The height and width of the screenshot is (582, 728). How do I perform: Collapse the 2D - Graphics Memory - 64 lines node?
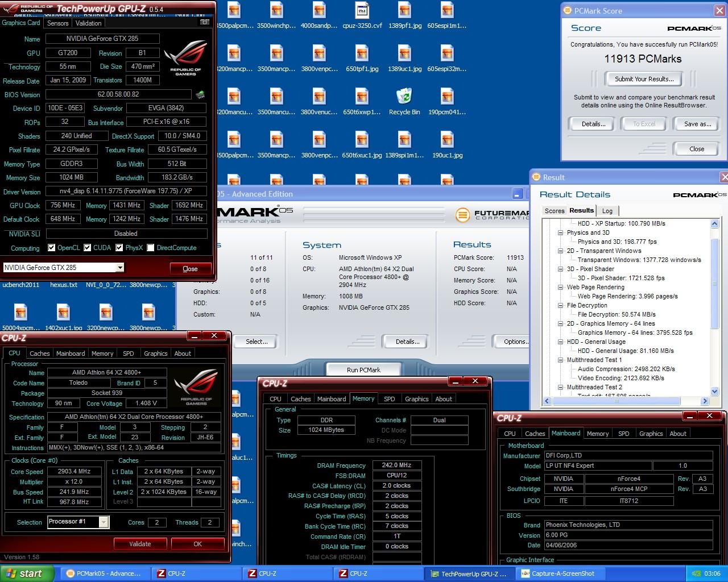[560, 323]
